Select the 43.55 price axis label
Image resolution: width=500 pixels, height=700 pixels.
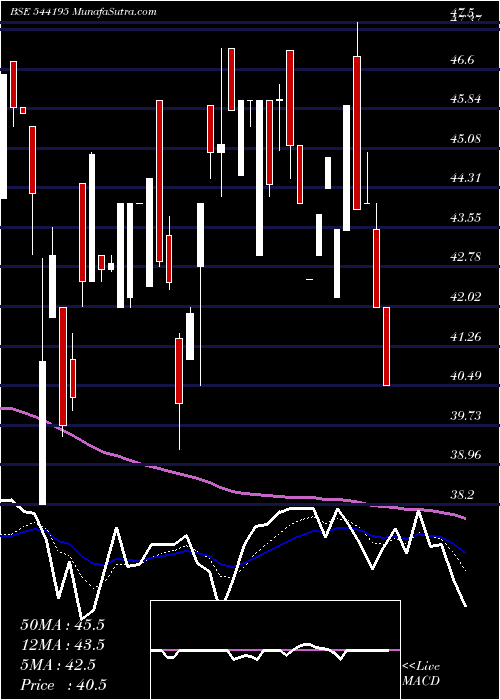466,218
